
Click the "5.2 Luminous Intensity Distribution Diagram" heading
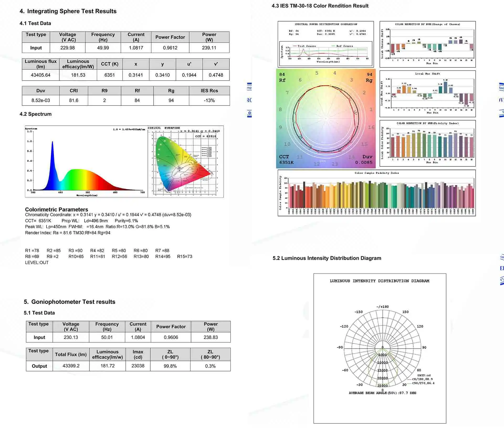pos(327,258)
